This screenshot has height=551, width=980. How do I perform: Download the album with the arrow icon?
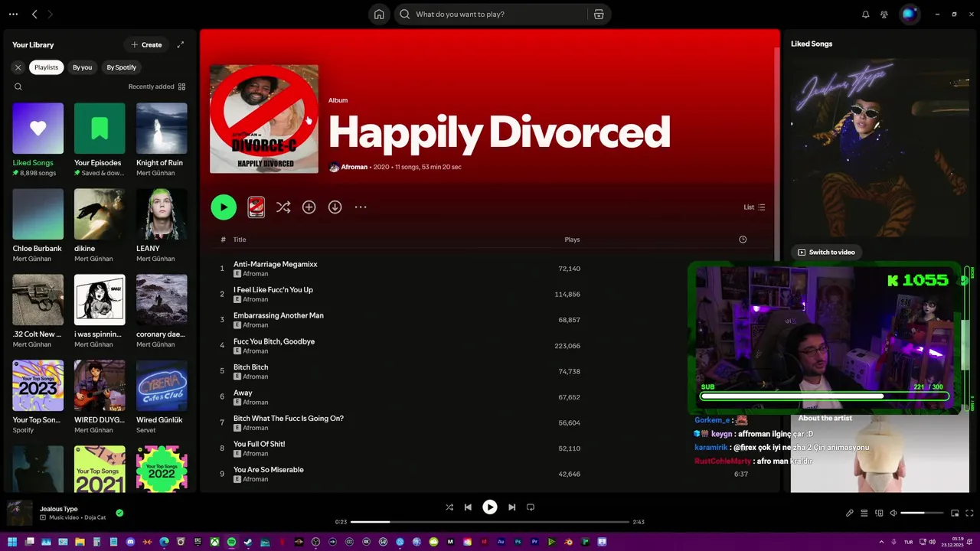point(335,207)
